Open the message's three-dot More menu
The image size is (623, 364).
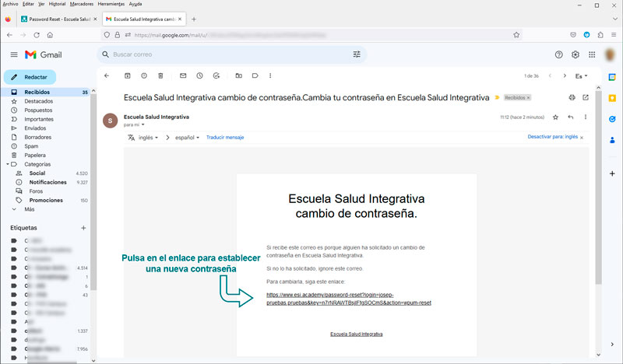click(586, 117)
